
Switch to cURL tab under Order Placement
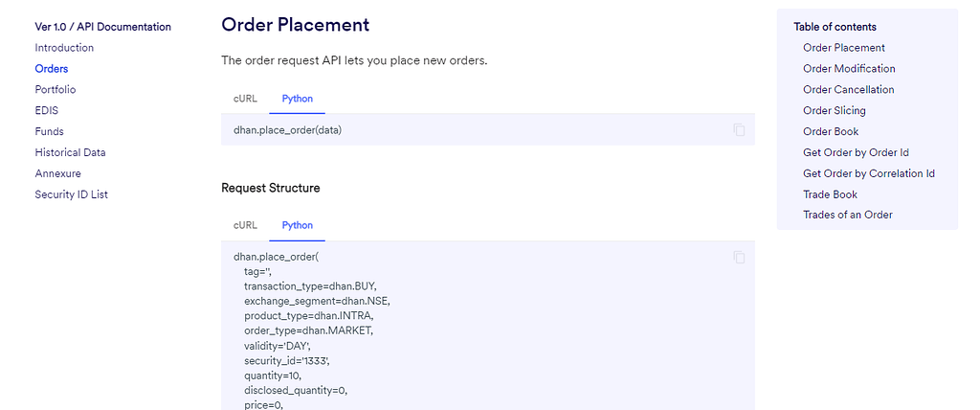click(x=245, y=99)
